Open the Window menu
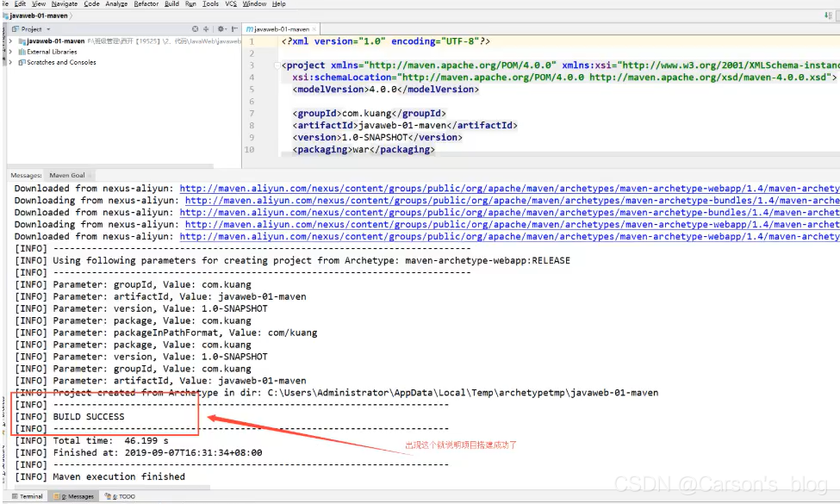The width and height of the screenshot is (840, 504). tap(254, 3)
